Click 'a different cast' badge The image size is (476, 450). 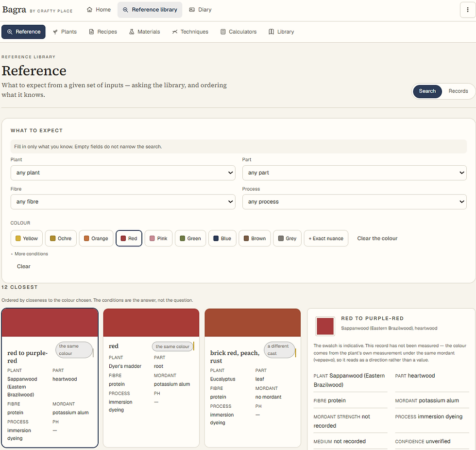click(x=280, y=350)
